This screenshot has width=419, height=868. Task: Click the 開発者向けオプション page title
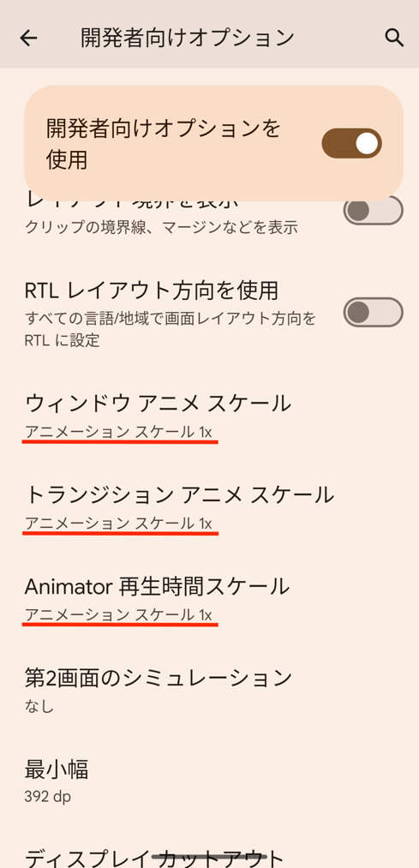pyautogui.click(x=187, y=38)
